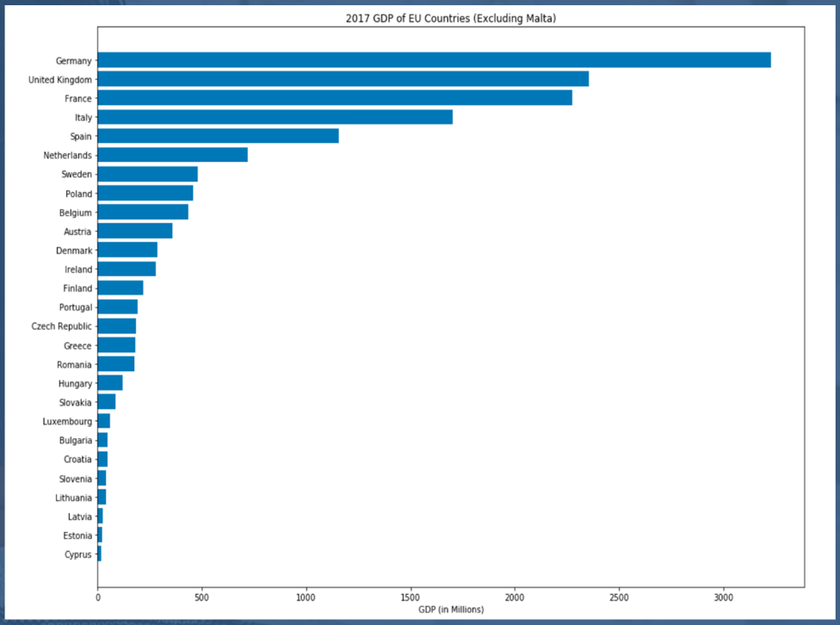
Task: Click the Belgium bar
Action: [x=143, y=213]
